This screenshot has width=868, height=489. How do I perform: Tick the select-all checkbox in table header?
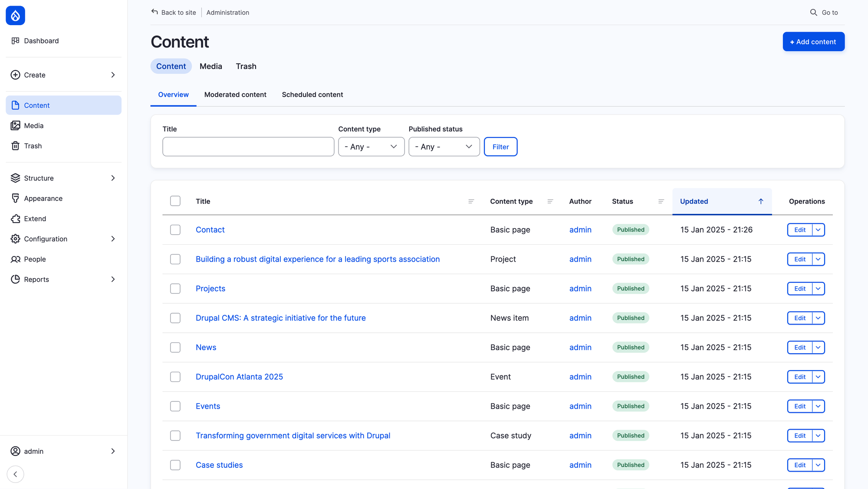click(x=175, y=201)
